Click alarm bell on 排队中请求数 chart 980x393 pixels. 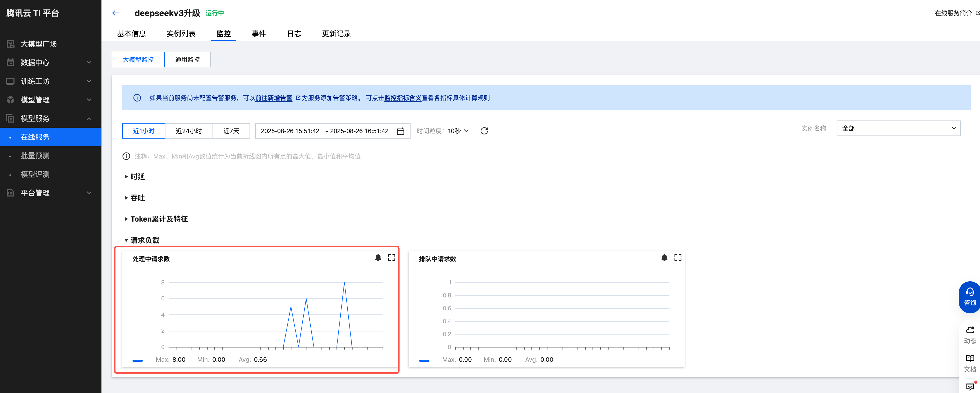[x=664, y=258]
